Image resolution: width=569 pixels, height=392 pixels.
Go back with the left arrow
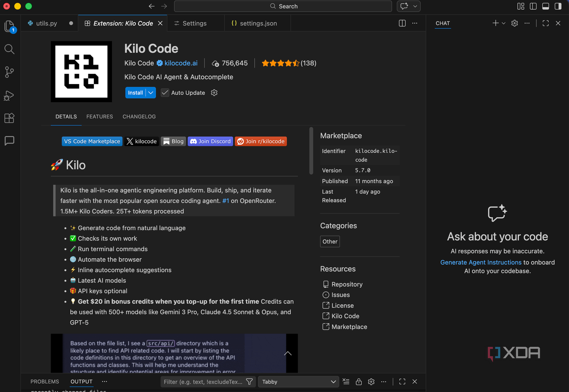point(152,6)
